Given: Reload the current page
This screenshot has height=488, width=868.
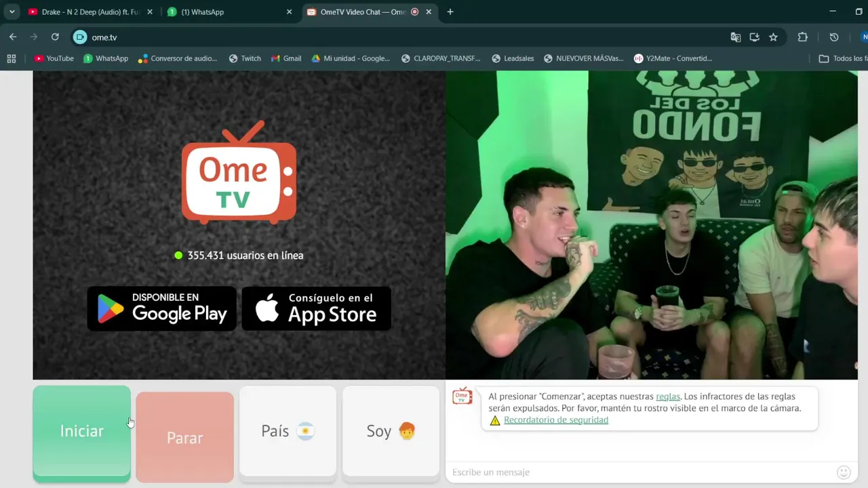Looking at the screenshot, I should 56,37.
